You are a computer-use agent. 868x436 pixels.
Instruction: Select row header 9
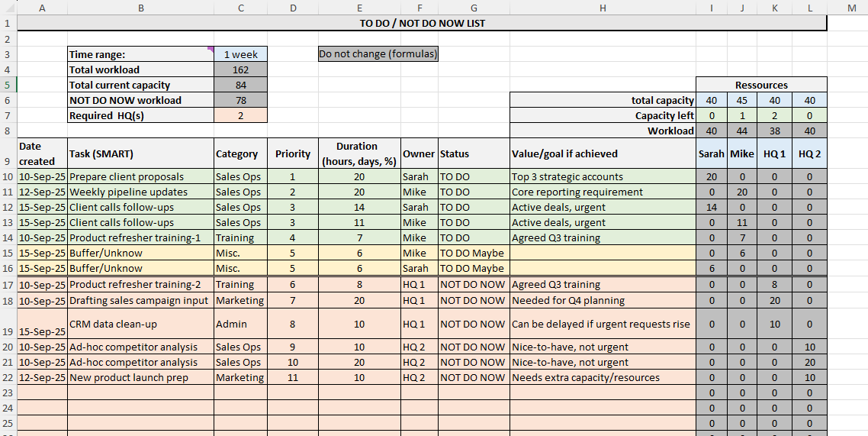8,153
